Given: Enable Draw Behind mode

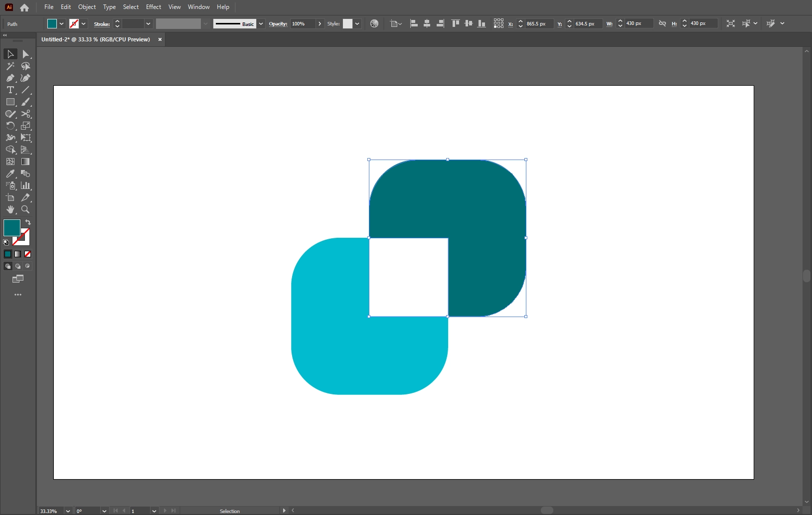Looking at the screenshot, I should coord(18,266).
